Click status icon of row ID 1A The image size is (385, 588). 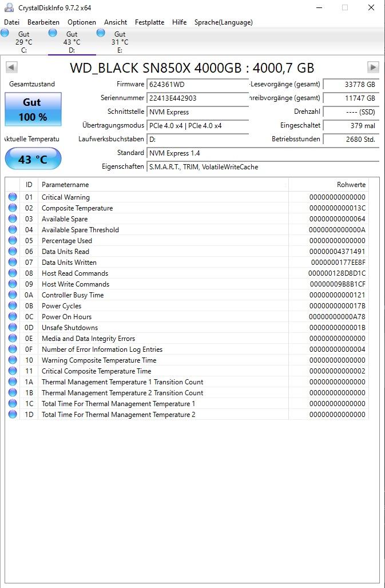(x=13, y=382)
